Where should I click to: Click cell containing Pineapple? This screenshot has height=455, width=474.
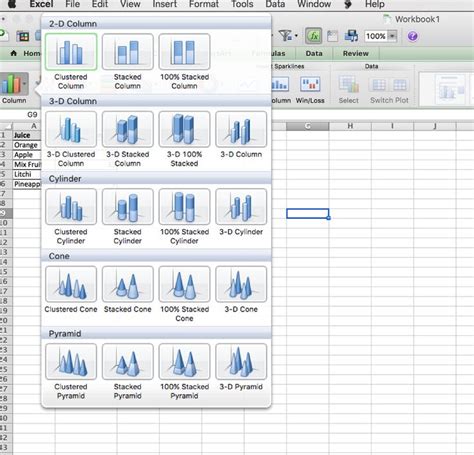tap(27, 184)
